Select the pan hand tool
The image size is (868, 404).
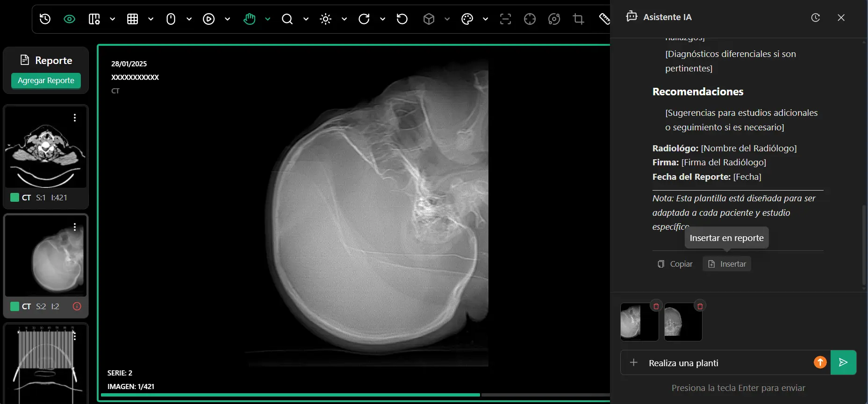(x=249, y=19)
